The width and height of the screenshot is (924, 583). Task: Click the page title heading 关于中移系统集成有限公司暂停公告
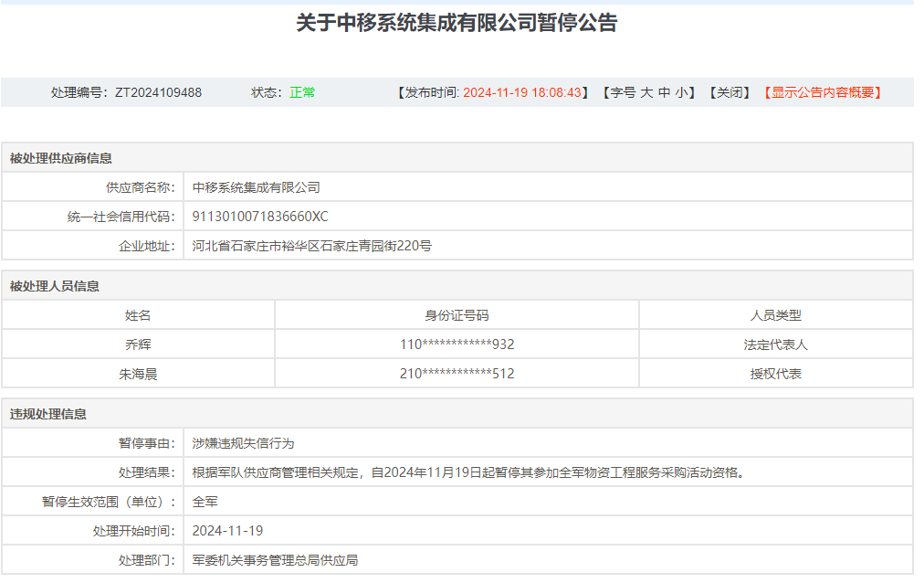click(x=457, y=23)
